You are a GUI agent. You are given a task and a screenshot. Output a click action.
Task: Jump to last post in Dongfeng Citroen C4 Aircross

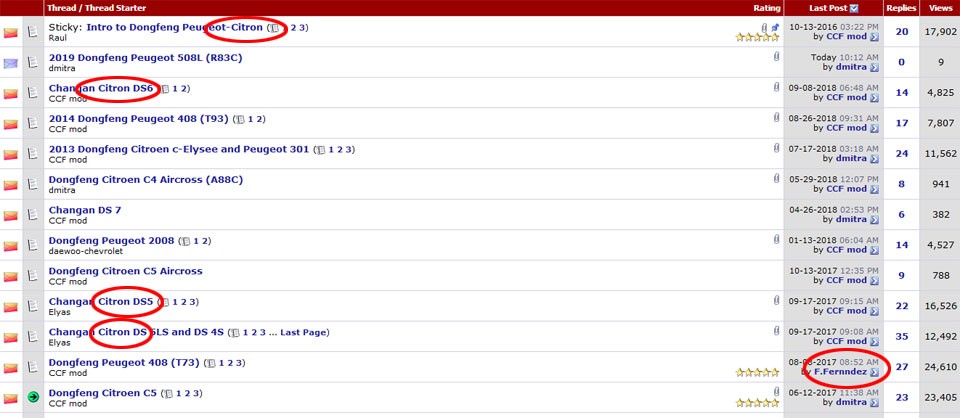[x=874, y=189]
